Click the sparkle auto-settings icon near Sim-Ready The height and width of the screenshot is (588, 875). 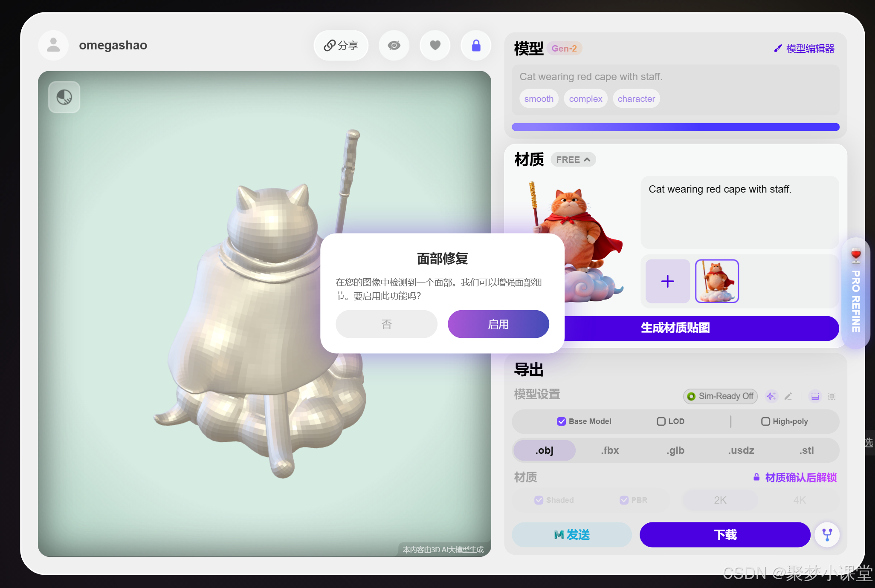(x=771, y=396)
